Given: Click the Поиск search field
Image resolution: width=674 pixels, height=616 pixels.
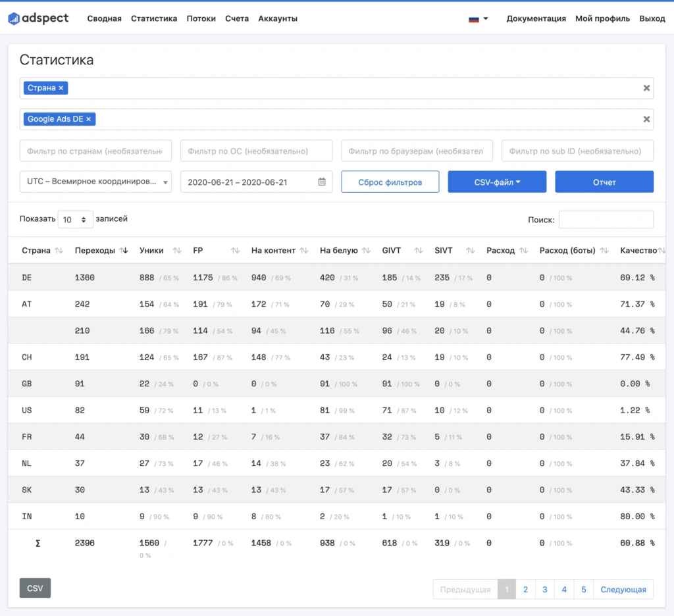Looking at the screenshot, I should 606,220.
